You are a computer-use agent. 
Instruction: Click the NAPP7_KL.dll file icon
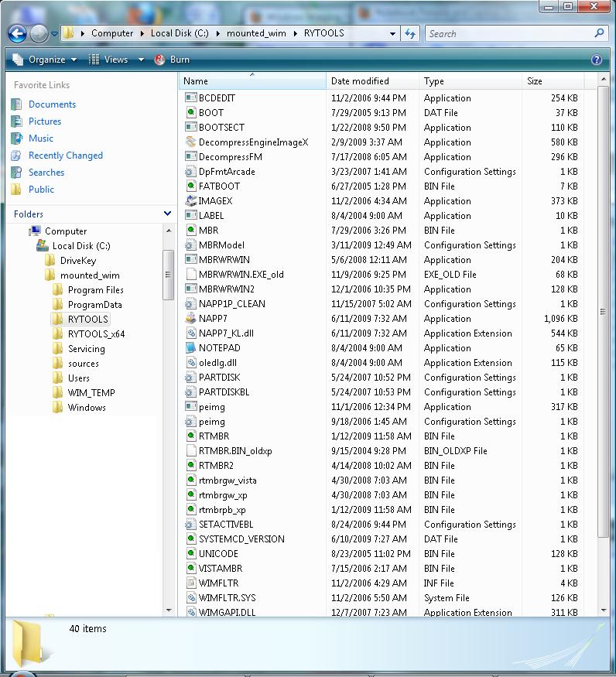point(190,333)
